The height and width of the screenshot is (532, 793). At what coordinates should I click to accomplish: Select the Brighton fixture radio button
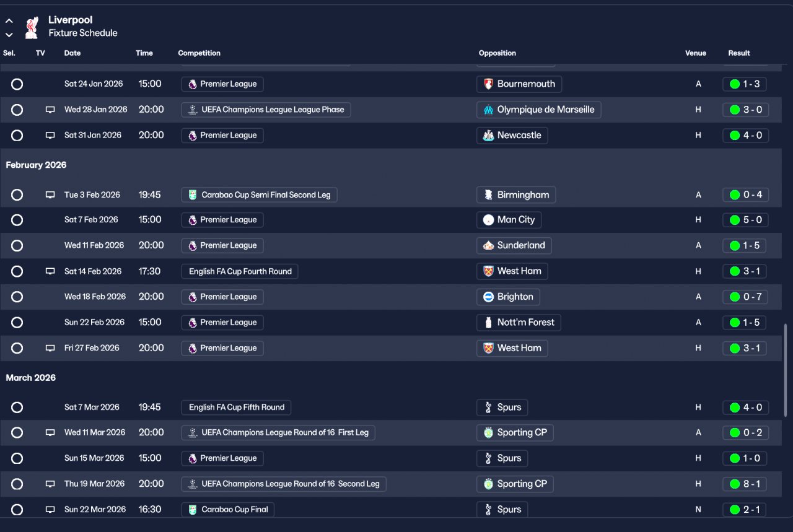pyautogui.click(x=17, y=297)
